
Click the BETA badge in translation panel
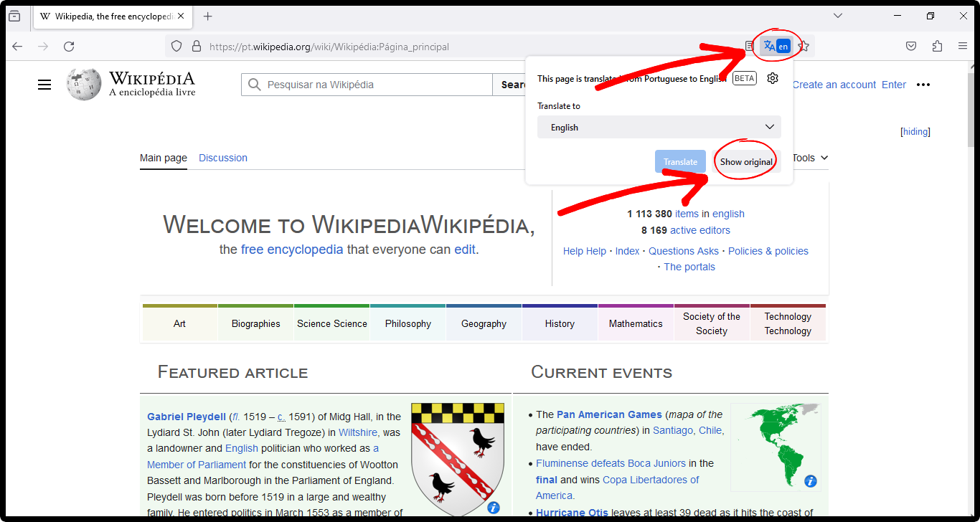744,78
